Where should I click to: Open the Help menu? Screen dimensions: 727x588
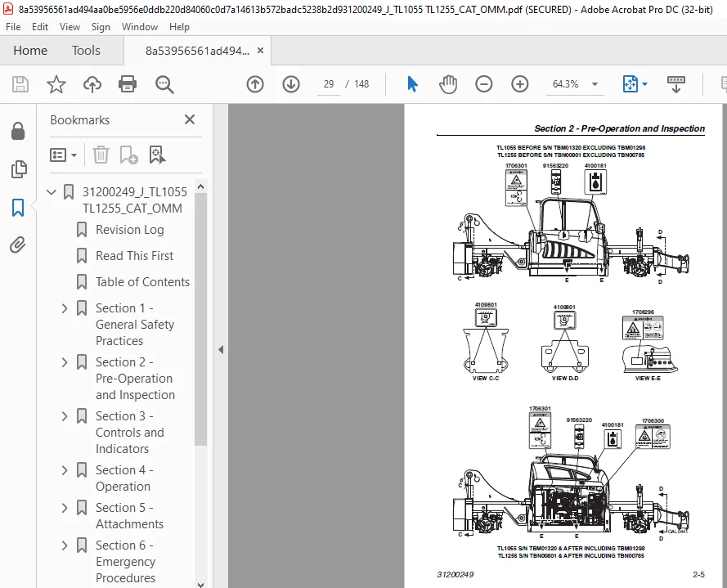179,27
